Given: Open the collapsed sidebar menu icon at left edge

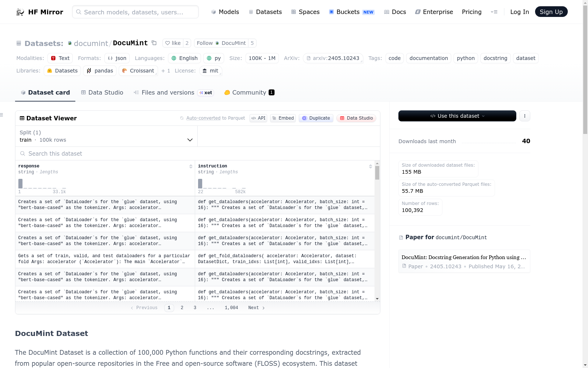Looking at the screenshot, I should click(x=1, y=115).
